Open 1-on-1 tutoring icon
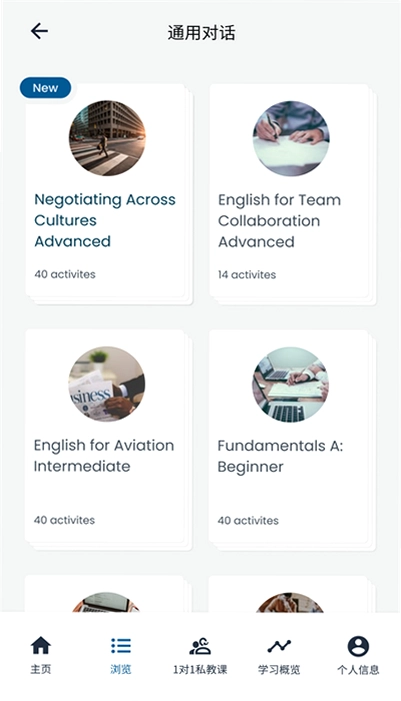The width and height of the screenshot is (401, 701). coord(200,646)
